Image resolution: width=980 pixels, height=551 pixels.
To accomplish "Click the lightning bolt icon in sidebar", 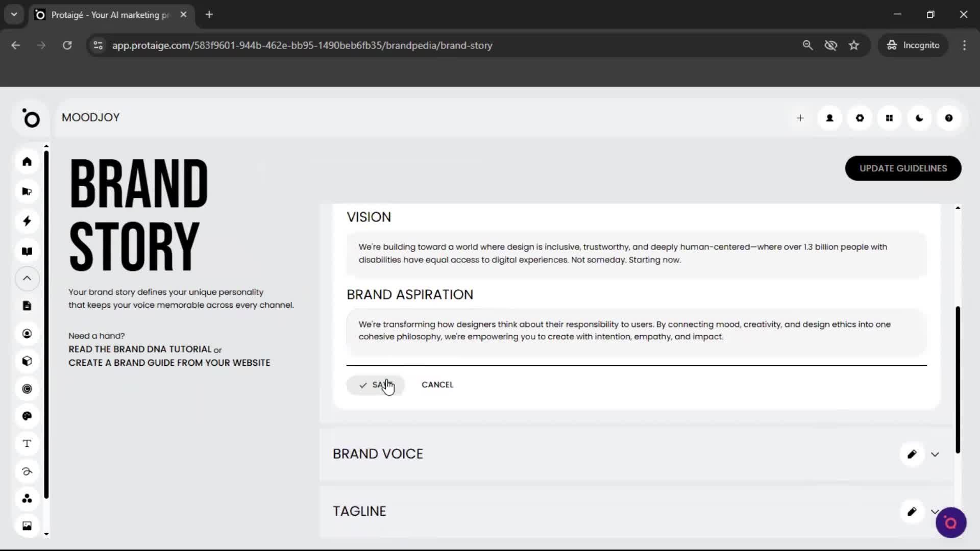I will [x=27, y=221].
